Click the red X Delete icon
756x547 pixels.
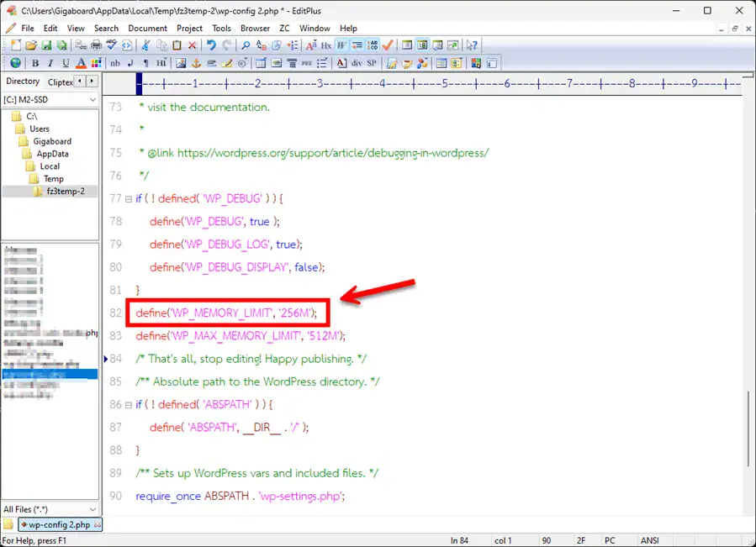click(x=192, y=45)
